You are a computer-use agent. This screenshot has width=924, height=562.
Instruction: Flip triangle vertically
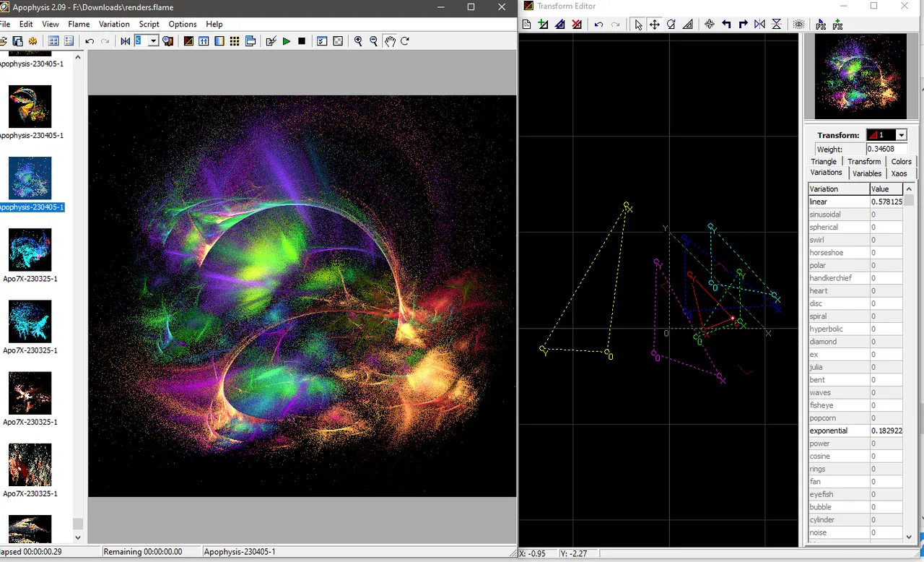point(776,25)
